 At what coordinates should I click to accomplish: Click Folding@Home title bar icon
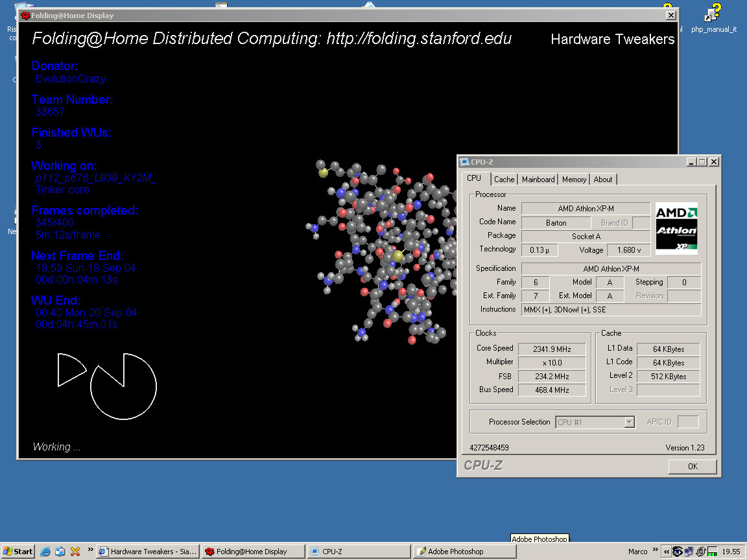(25, 16)
